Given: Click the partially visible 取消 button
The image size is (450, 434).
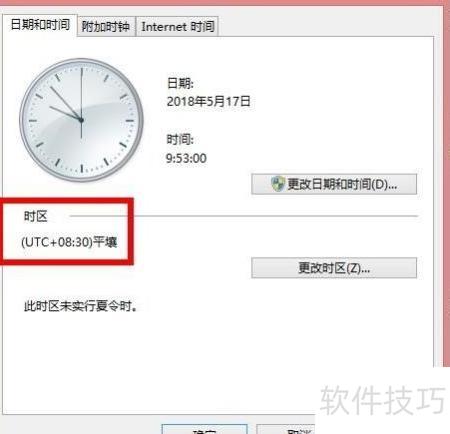Looking at the screenshot, I should tap(286, 429).
